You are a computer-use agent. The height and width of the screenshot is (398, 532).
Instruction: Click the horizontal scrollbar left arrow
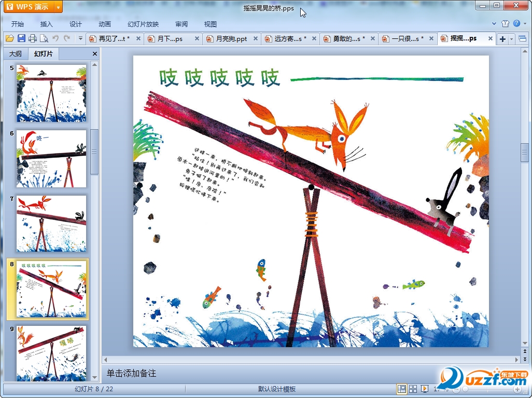pyautogui.click(x=105, y=359)
